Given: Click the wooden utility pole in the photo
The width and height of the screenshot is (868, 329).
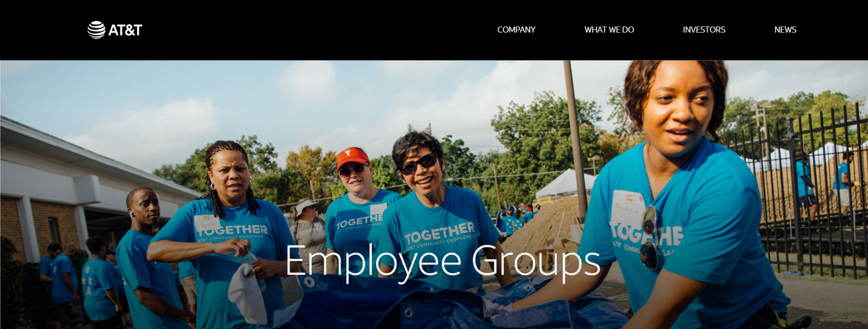Looking at the screenshot, I should [x=575, y=140].
